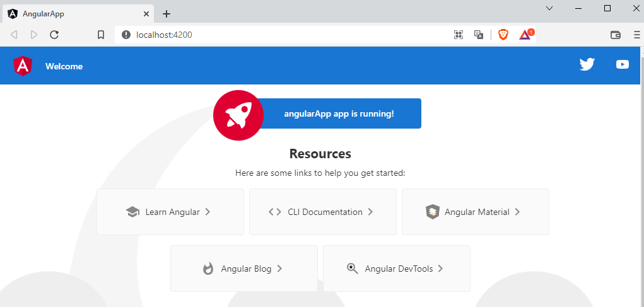Click the Brave Shields lion icon
The width and height of the screenshot is (644, 307).
tap(503, 35)
